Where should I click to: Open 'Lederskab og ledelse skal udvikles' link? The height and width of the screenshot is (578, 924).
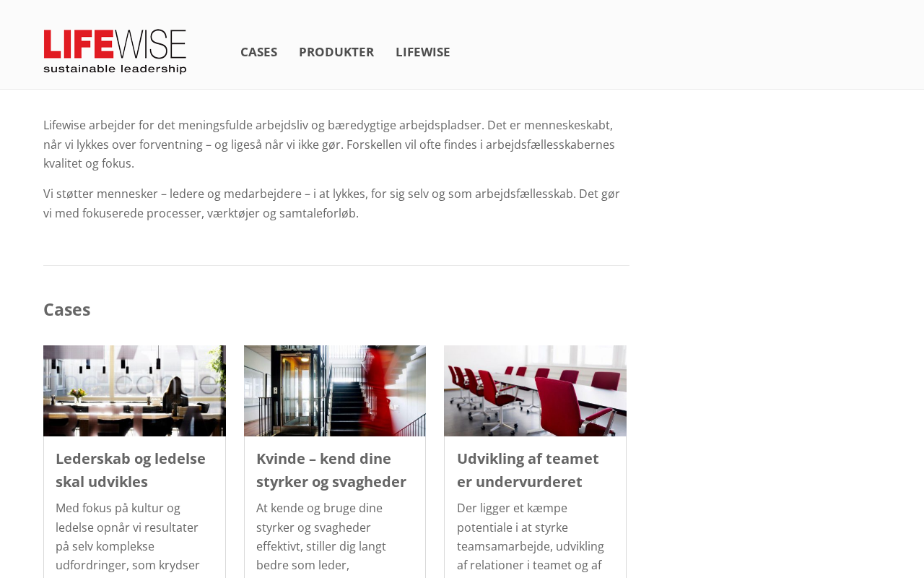tap(131, 470)
